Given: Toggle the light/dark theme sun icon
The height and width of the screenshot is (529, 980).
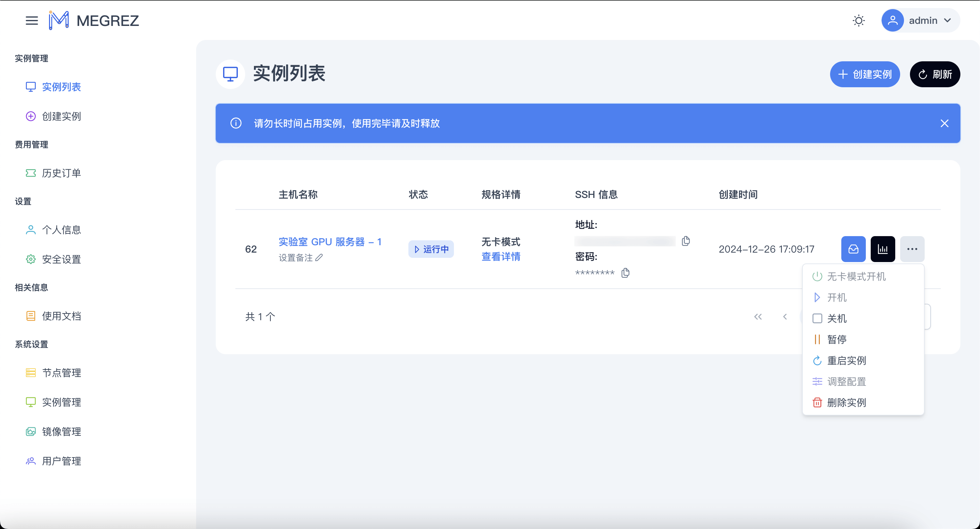Looking at the screenshot, I should [x=858, y=21].
